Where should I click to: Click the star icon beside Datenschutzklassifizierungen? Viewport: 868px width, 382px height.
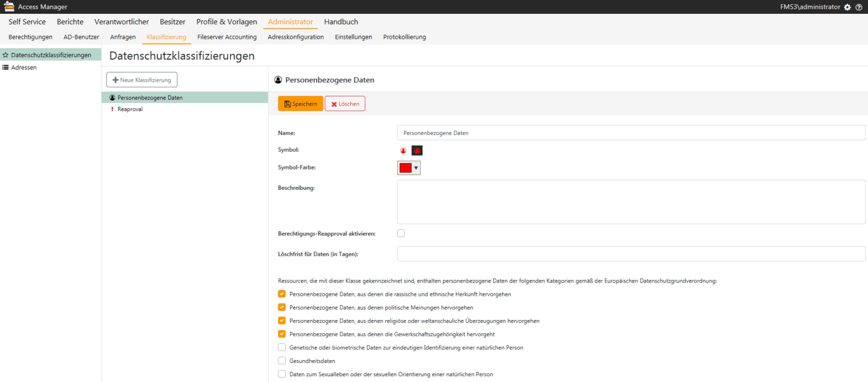[x=5, y=55]
